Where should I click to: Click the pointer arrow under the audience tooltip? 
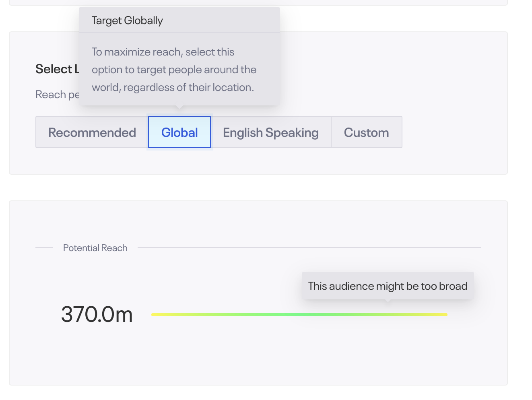[x=388, y=301]
